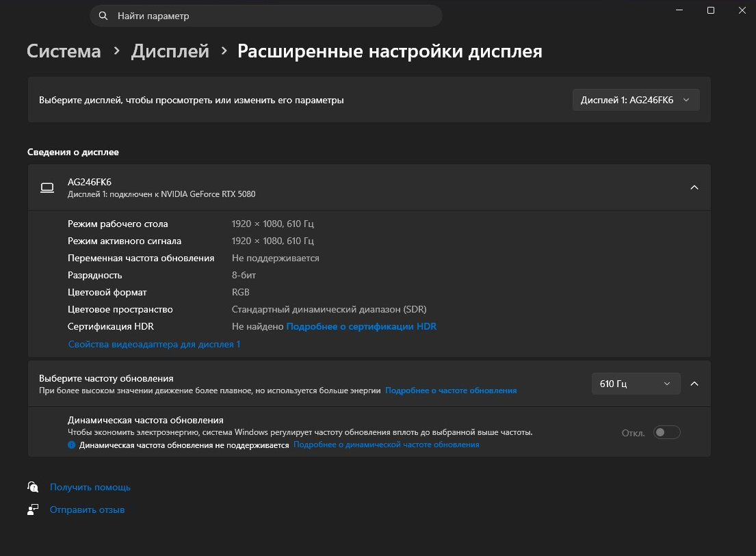Screen dimensions: 756x556
Task: Click the Выберите частоту обновления heading
Action: [106, 379]
